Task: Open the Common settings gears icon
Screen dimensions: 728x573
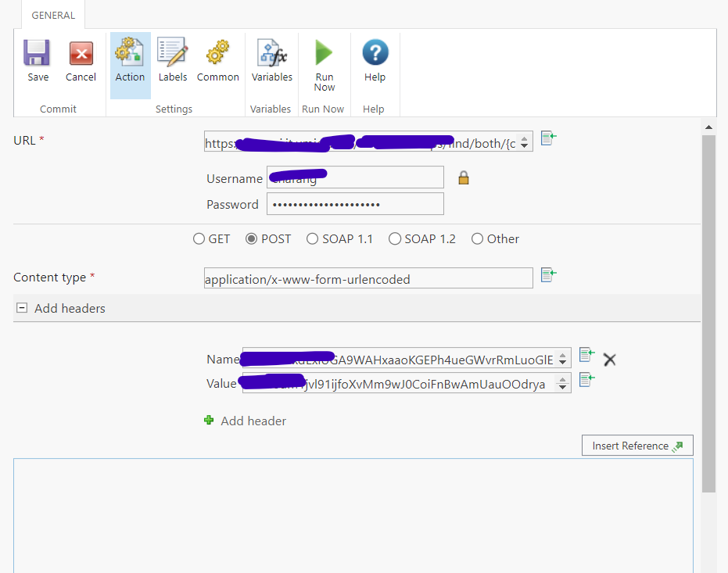Action: (x=217, y=52)
